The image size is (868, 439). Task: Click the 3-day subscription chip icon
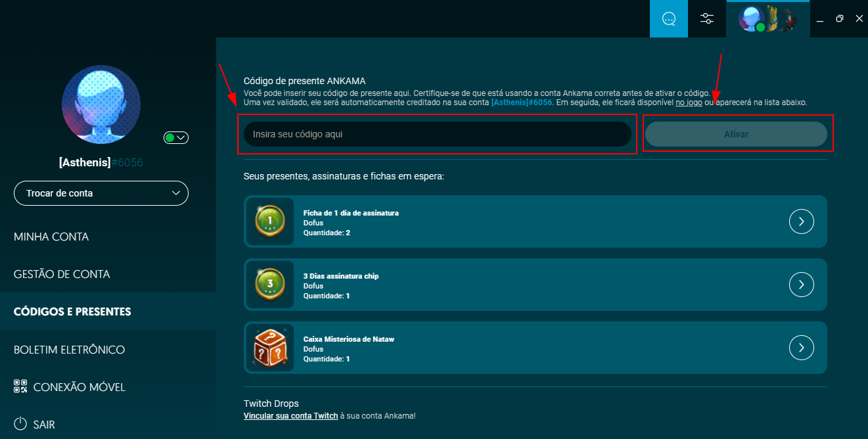click(269, 285)
